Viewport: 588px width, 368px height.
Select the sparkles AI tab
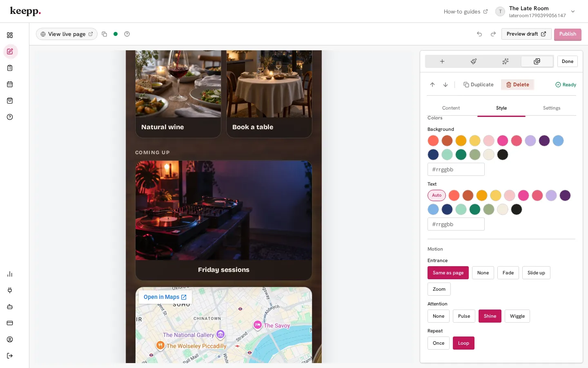506,61
